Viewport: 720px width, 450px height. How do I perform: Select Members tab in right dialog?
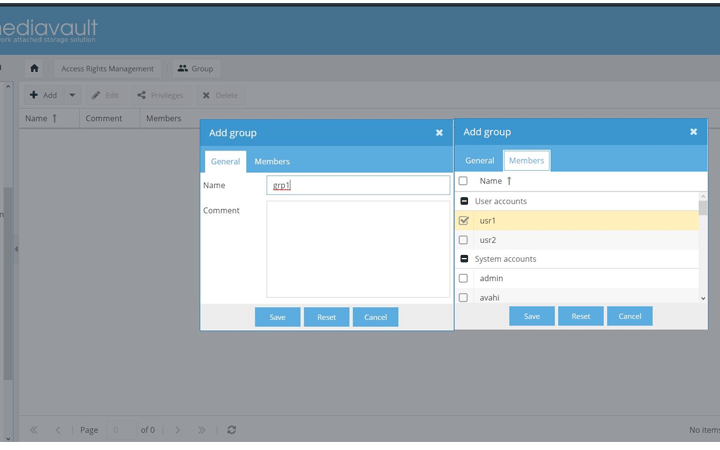click(526, 160)
